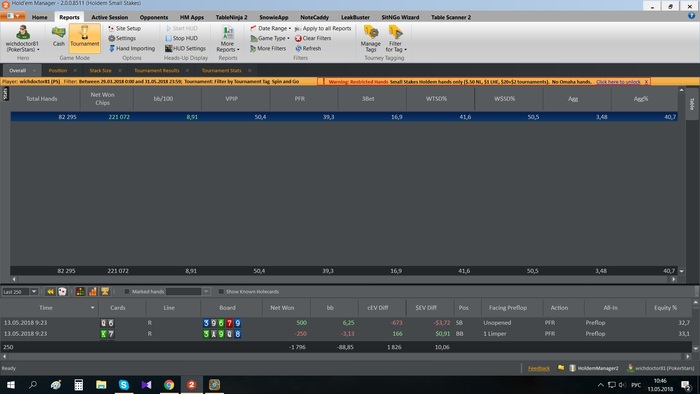Click the trophy icon in hands toolbar
700x394 pixels.
point(105,291)
